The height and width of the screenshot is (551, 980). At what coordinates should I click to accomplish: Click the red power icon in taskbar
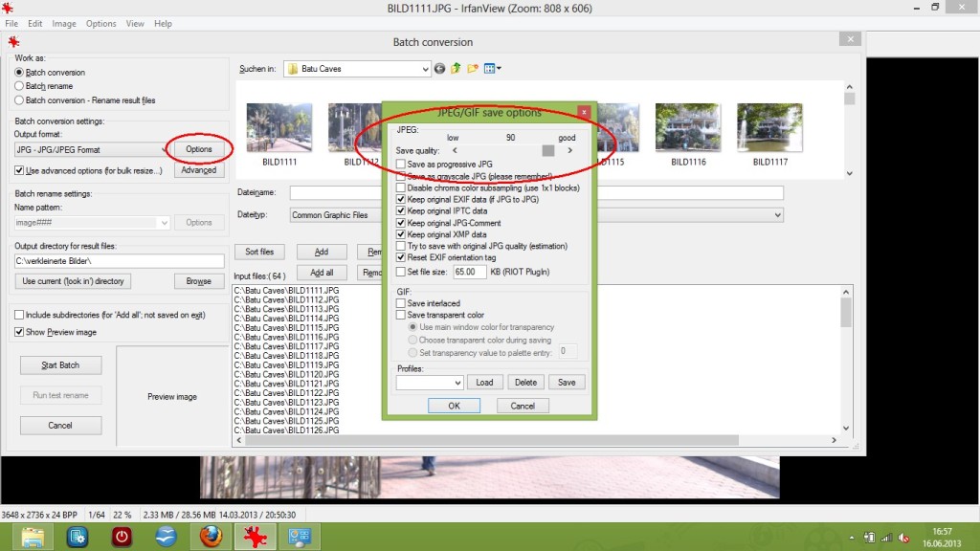[x=122, y=537]
